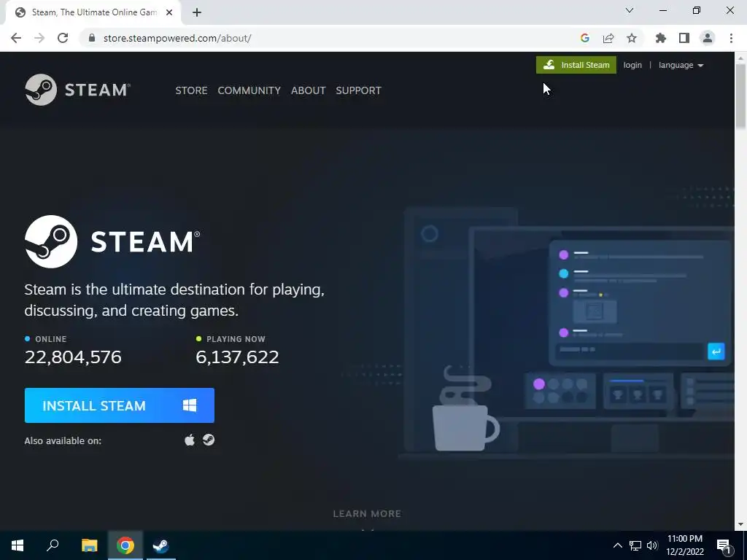Click the page vertical scrollbar thumb
Viewport: 747px width, 560px height.
click(x=740, y=96)
